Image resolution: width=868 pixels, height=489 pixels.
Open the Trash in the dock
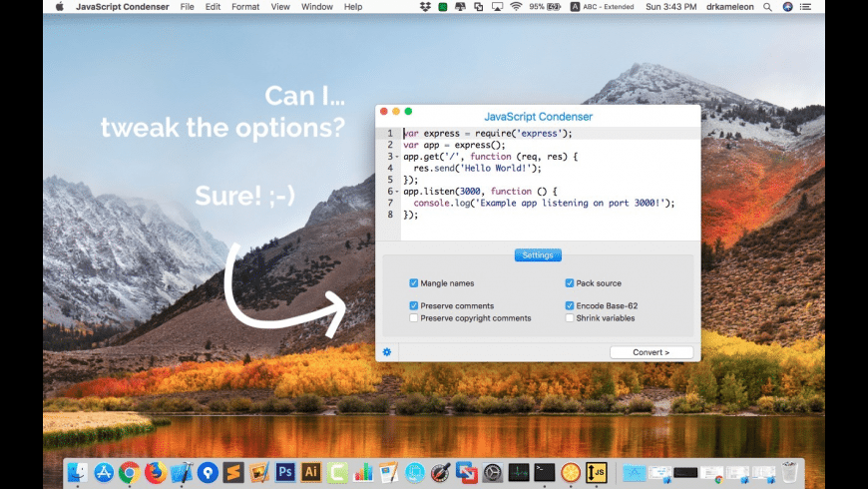click(x=790, y=472)
